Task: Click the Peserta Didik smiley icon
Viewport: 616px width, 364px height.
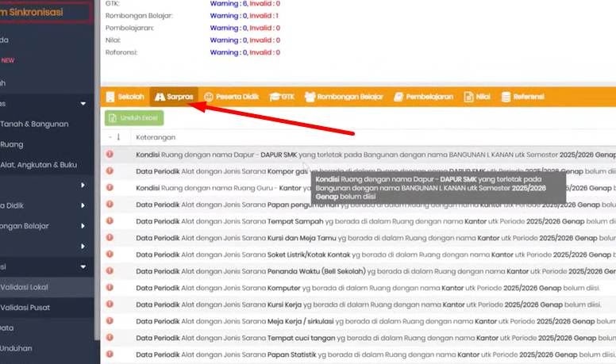Action: [x=209, y=97]
